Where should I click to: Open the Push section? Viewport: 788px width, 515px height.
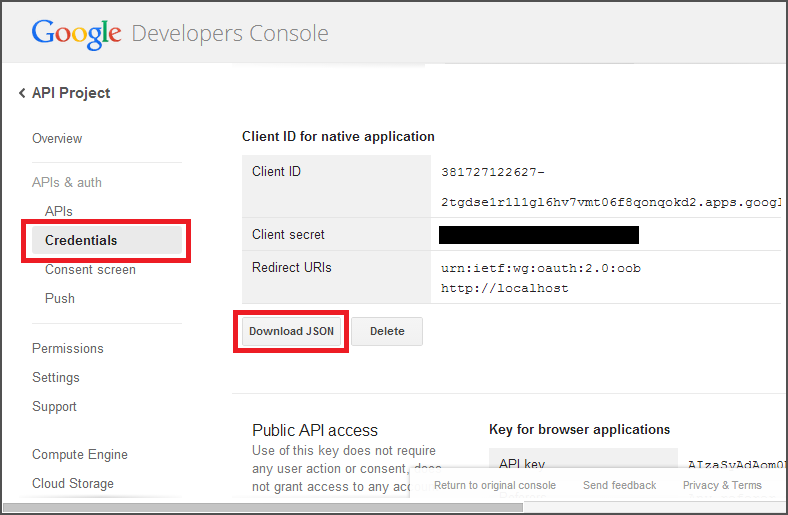(60, 298)
